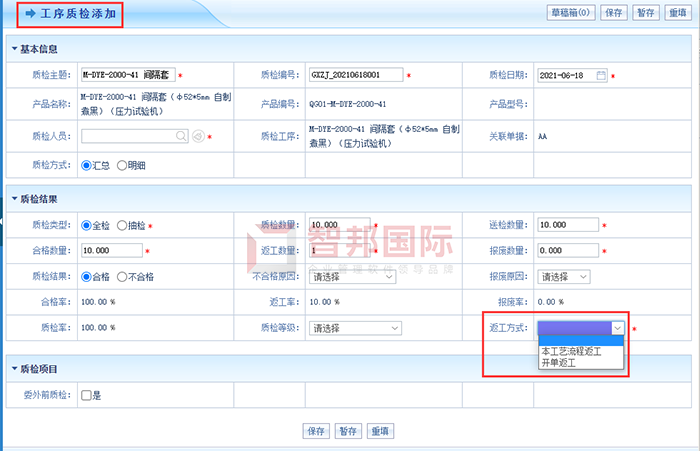Open calendar picker for 质检日期
Image resolution: width=700 pixels, height=451 pixels.
pos(601,75)
